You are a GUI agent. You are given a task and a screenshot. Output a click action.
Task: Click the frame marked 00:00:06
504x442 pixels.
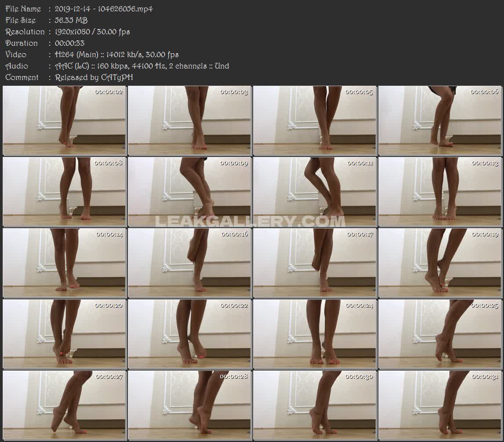coord(440,120)
